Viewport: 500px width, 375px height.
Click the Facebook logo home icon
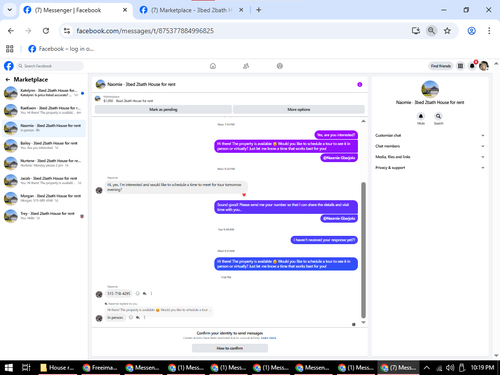(9, 66)
